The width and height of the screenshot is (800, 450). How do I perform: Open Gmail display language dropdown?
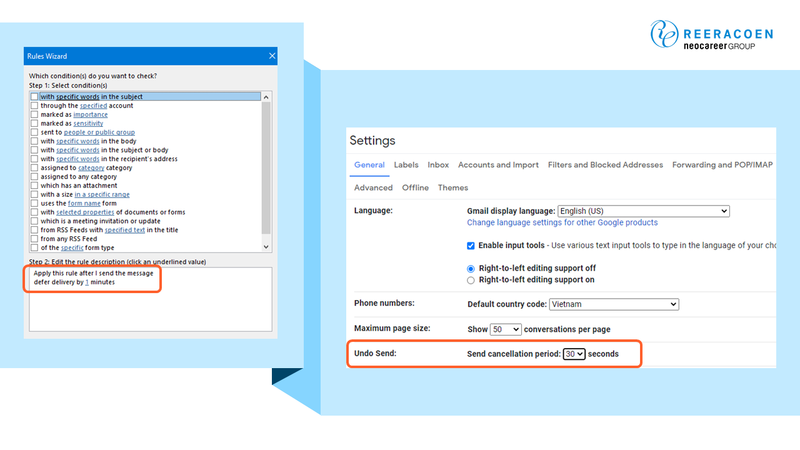pos(643,211)
